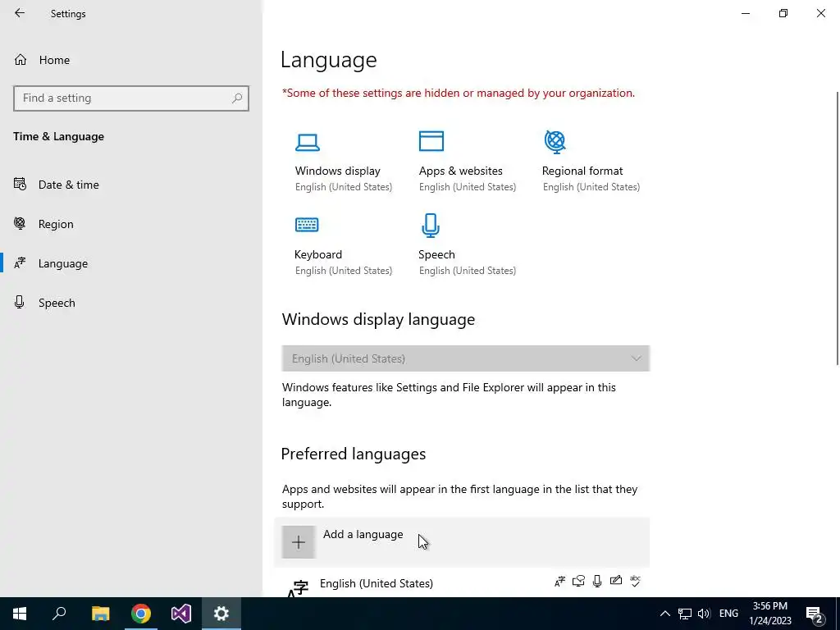Click the volume speaker tray icon

(x=703, y=614)
